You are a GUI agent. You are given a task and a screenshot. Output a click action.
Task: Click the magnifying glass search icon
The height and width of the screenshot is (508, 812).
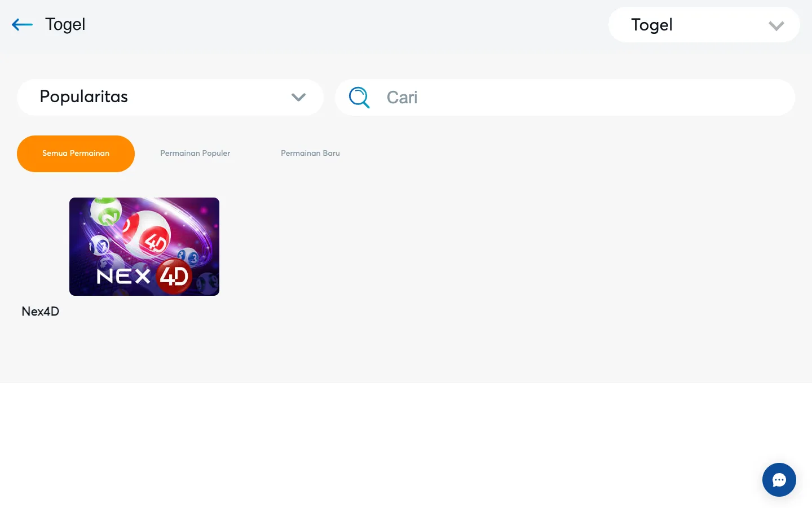point(359,97)
